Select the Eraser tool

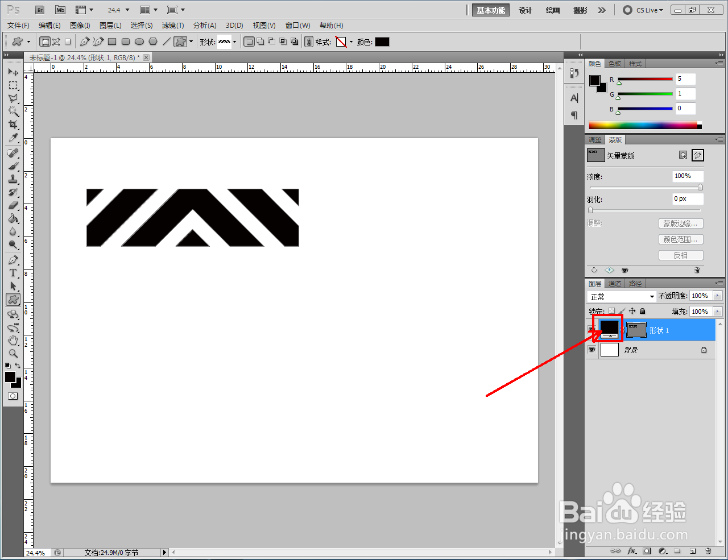[x=13, y=205]
